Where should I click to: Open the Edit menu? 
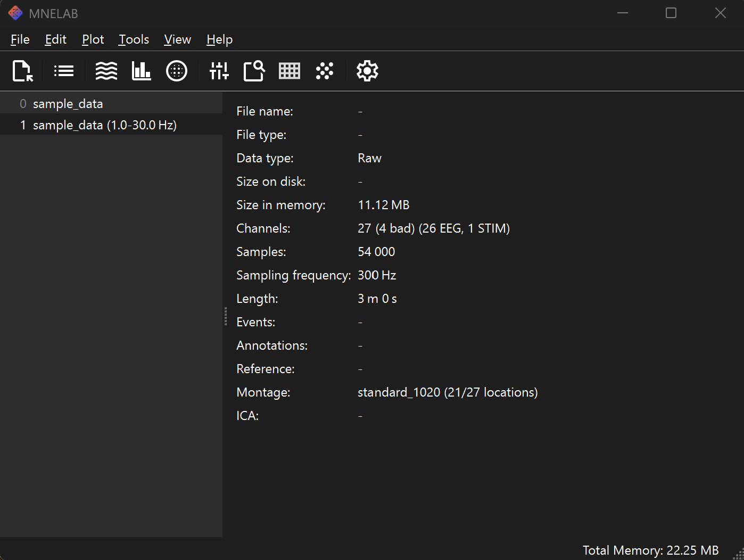click(x=55, y=39)
